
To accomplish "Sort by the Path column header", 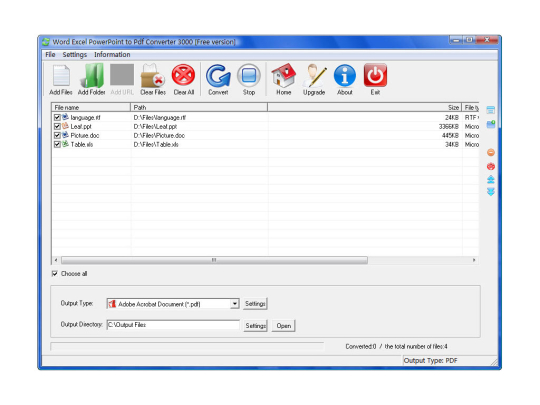I will click(199, 107).
